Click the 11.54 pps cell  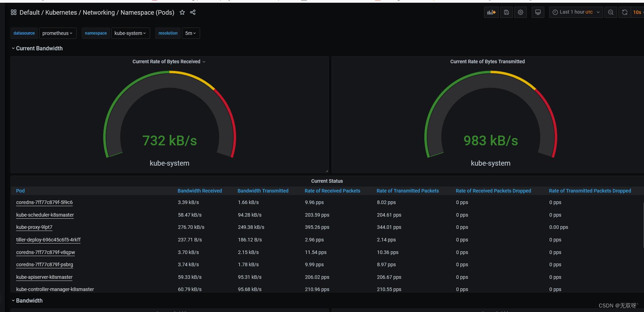click(316, 252)
